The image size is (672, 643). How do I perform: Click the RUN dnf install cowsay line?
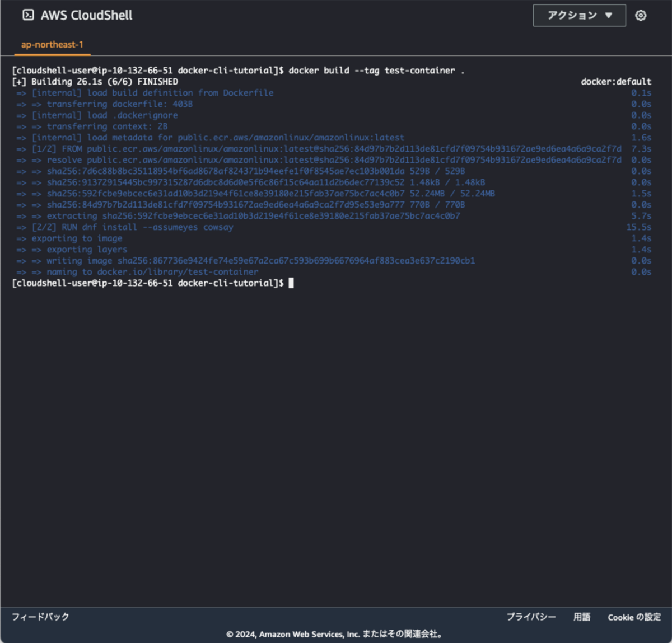tap(124, 227)
